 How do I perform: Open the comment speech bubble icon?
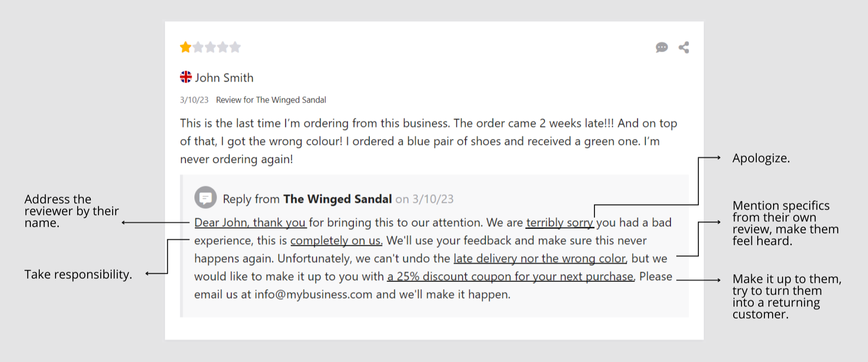coord(661,48)
